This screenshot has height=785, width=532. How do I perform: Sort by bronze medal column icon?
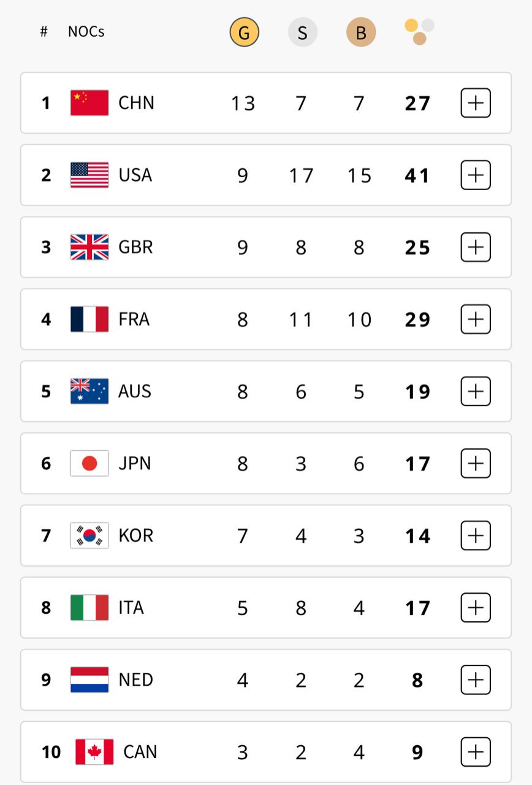(361, 33)
